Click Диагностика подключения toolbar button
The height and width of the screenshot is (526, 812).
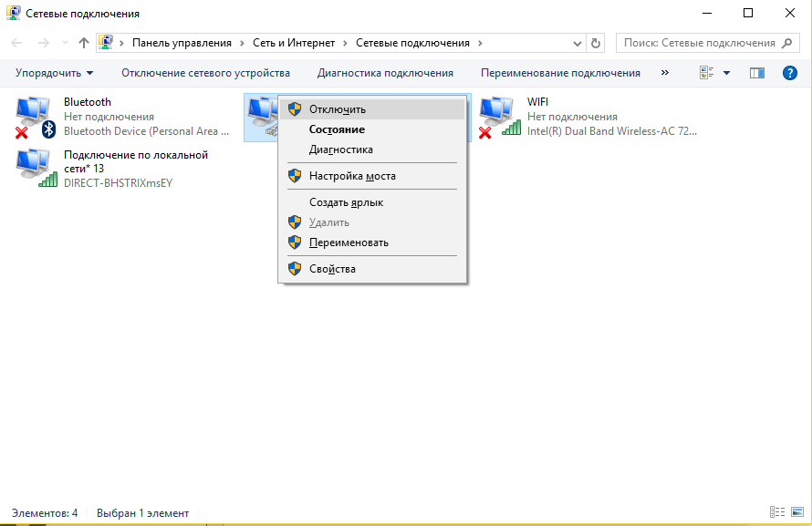coord(385,73)
